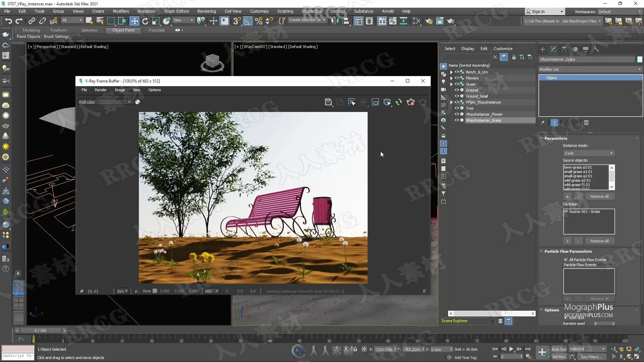Click the Save image icon in frame buffer
644x362 pixels.
328,102
